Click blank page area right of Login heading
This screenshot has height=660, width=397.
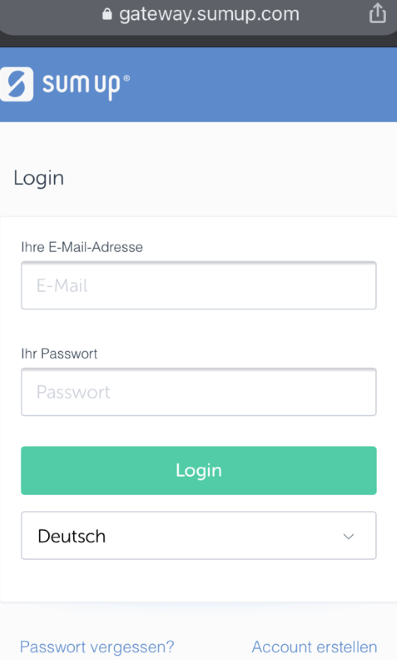coord(232,178)
